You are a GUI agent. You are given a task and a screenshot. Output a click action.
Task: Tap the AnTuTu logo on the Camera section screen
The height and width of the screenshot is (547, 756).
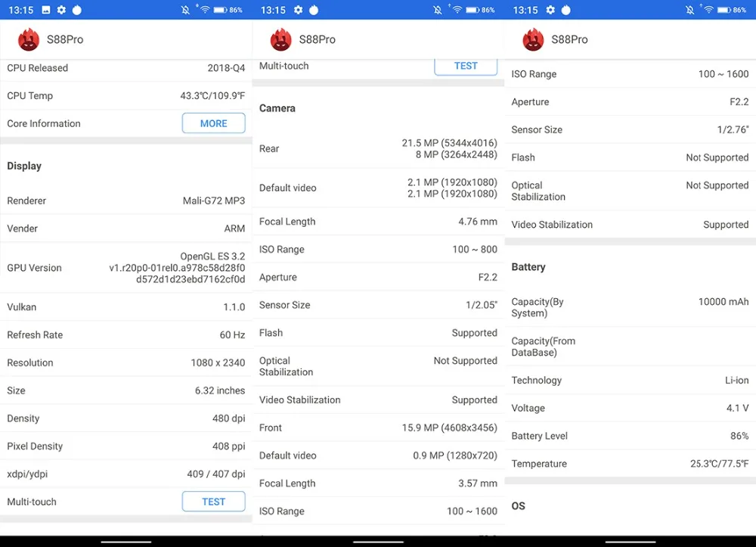[280, 39]
